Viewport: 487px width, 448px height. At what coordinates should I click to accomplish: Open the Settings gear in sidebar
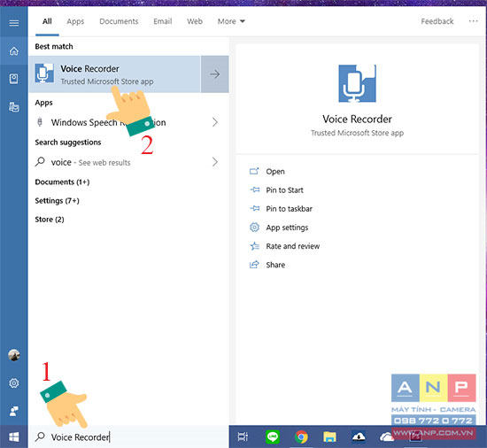[13, 383]
